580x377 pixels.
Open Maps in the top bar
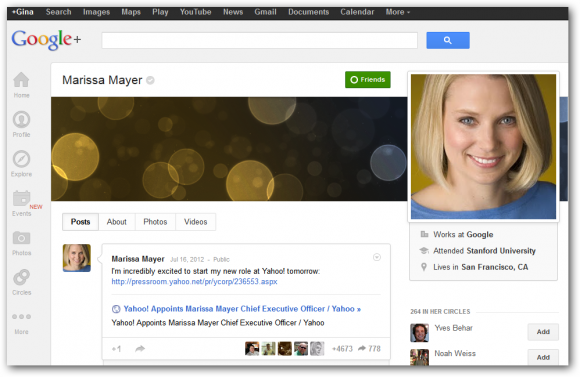131,12
